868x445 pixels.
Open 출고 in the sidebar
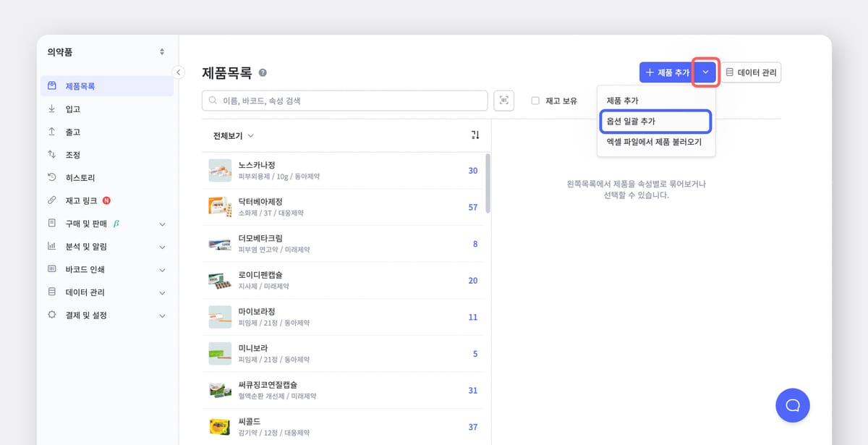pyautogui.click(x=72, y=132)
